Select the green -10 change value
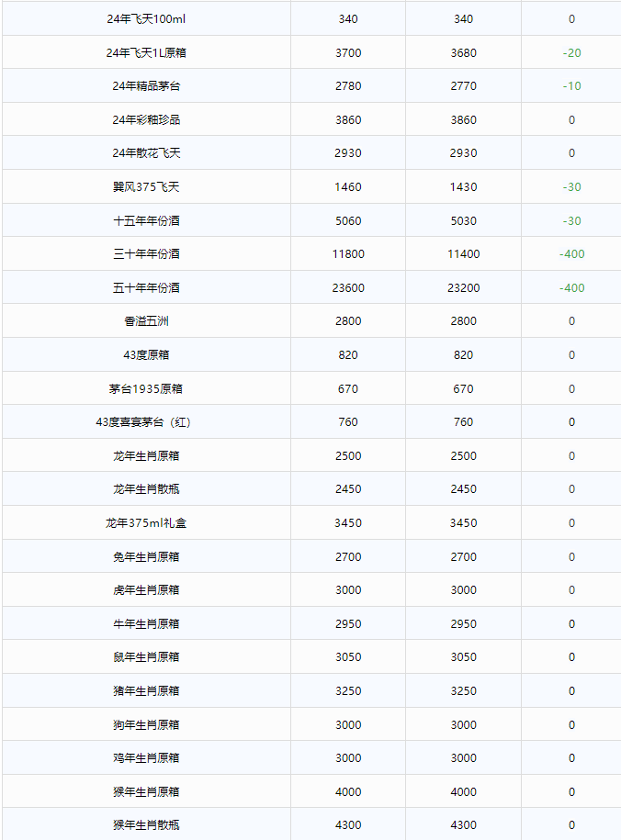The image size is (621, 840). 571,85
